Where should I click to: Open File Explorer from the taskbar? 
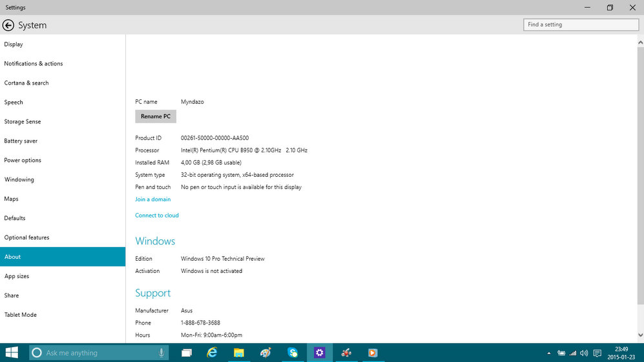(x=238, y=353)
